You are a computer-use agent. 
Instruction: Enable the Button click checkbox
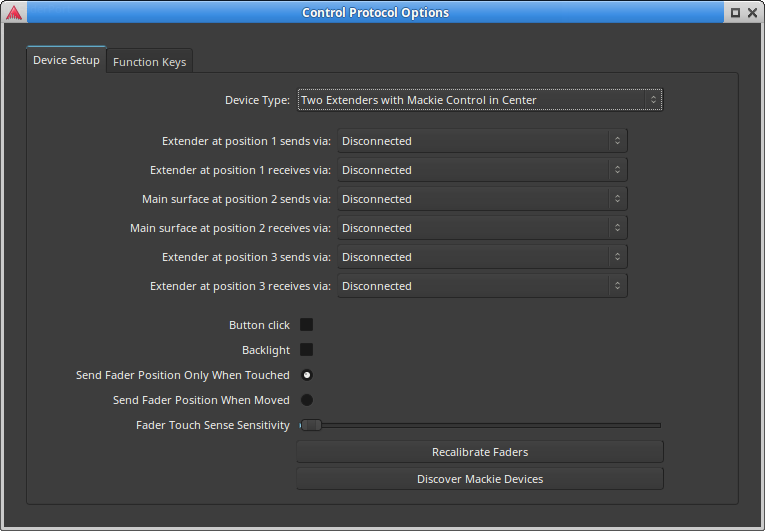click(x=306, y=325)
